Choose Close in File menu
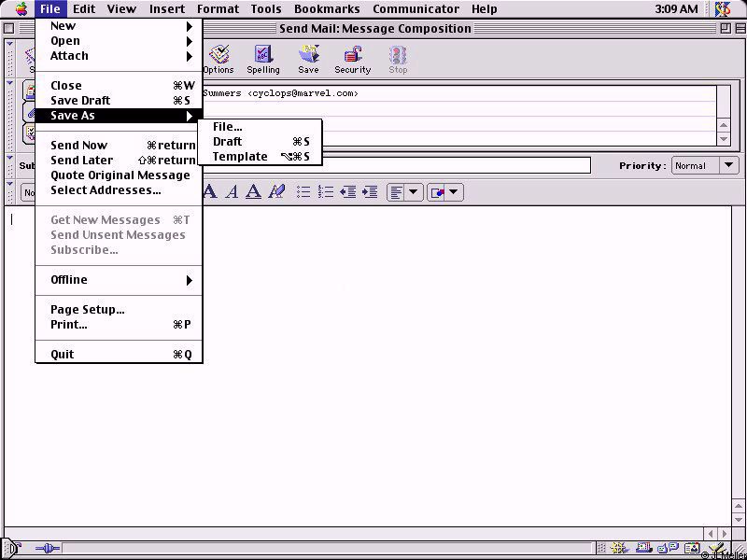This screenshot has width=747, height=560. 120,86
